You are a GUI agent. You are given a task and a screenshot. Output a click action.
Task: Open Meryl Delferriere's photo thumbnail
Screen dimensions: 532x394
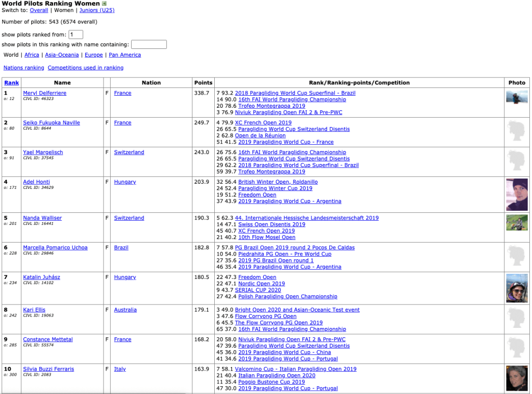516,96
